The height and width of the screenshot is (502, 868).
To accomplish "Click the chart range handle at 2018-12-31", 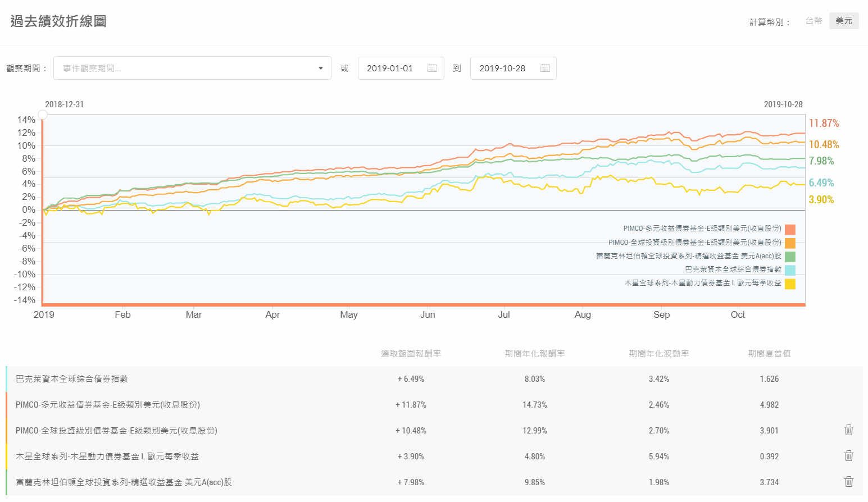I will [43, 115].
